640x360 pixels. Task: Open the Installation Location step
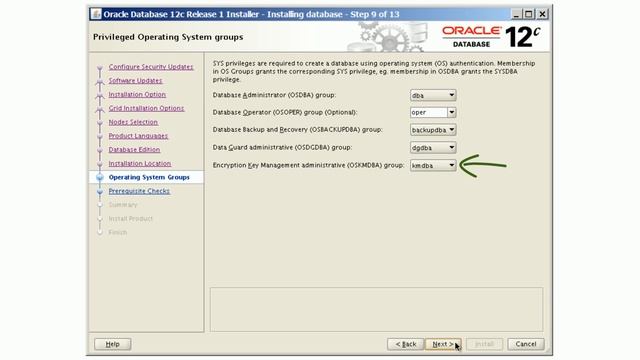[140, 164]
